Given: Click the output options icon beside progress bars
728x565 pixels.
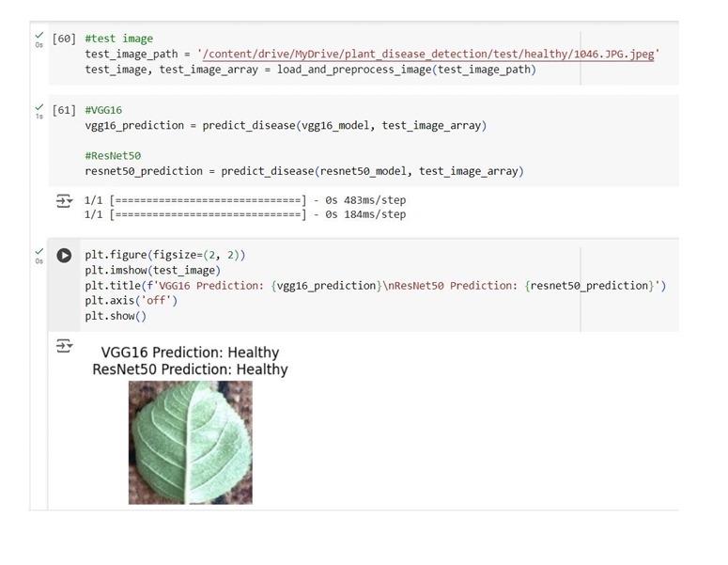Looking at the screenshot, I should point(64,200).
